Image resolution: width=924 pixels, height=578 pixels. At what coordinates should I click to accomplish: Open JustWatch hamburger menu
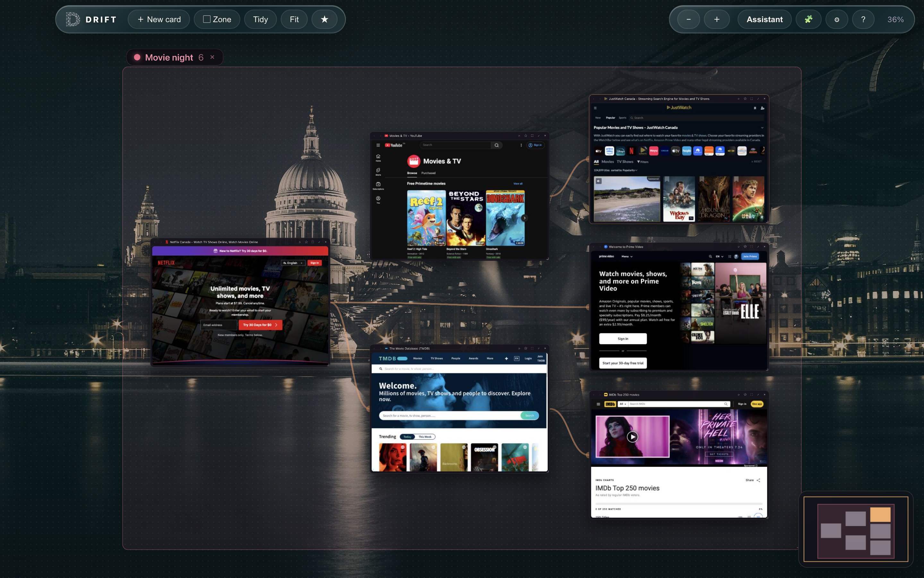(x=595, y=108)
